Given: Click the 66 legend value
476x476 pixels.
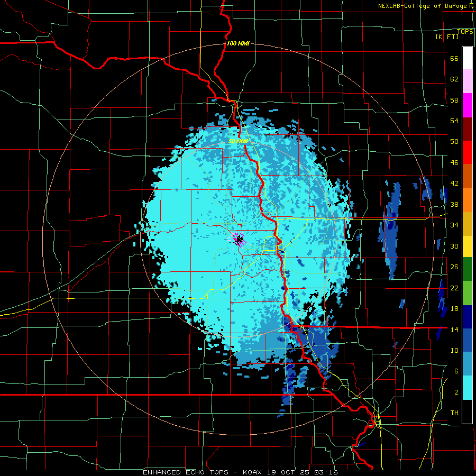Looking at the screenshot, I should tap(454, 59).
